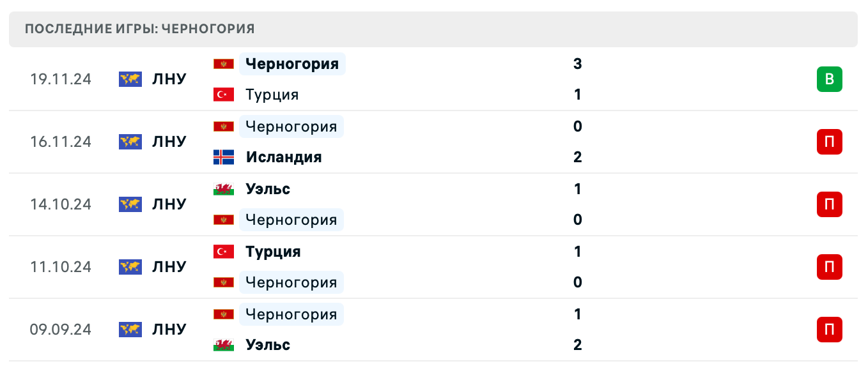Viewport: 868px width, 373px height.
Task: Click the Wales flag in the 14.10.24 match
Action: tap(222, 189)
